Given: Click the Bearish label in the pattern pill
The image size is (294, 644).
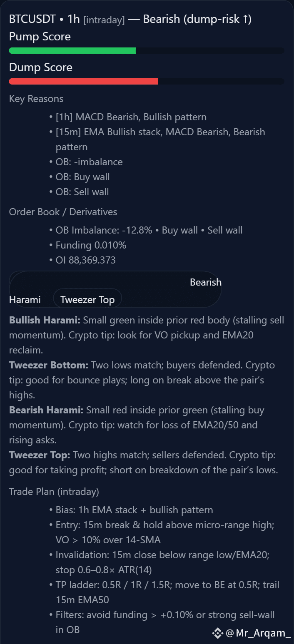Looking at the screenshot, I should [206, 282].
